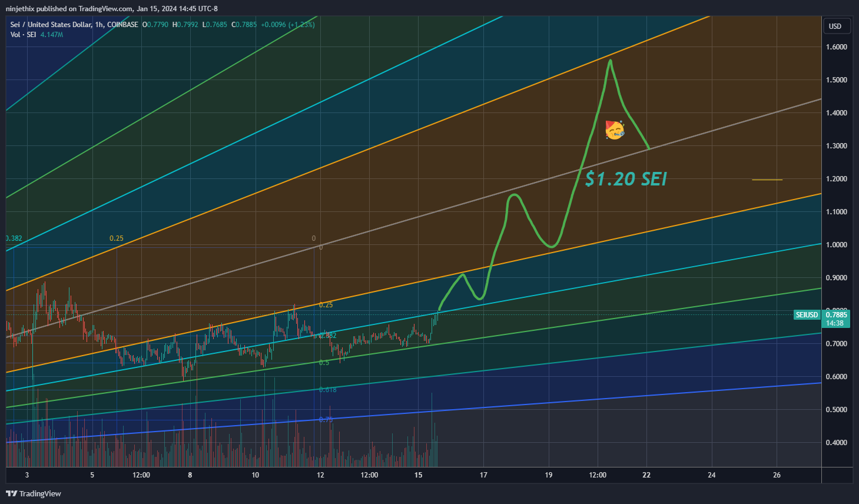The image size is (859, 504).
Task: Click the TradingView logo at bottom left
Action: pos(34,493)
